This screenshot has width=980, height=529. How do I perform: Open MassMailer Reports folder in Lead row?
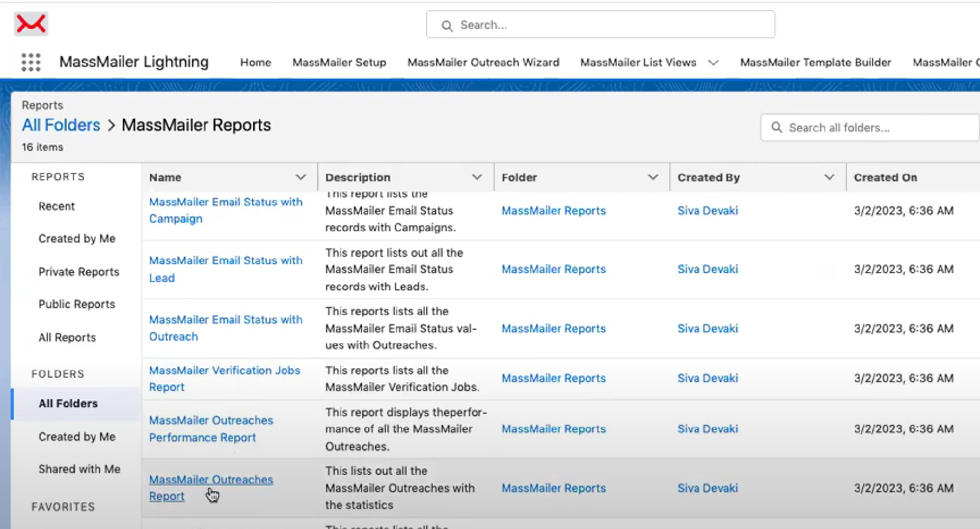553,269
